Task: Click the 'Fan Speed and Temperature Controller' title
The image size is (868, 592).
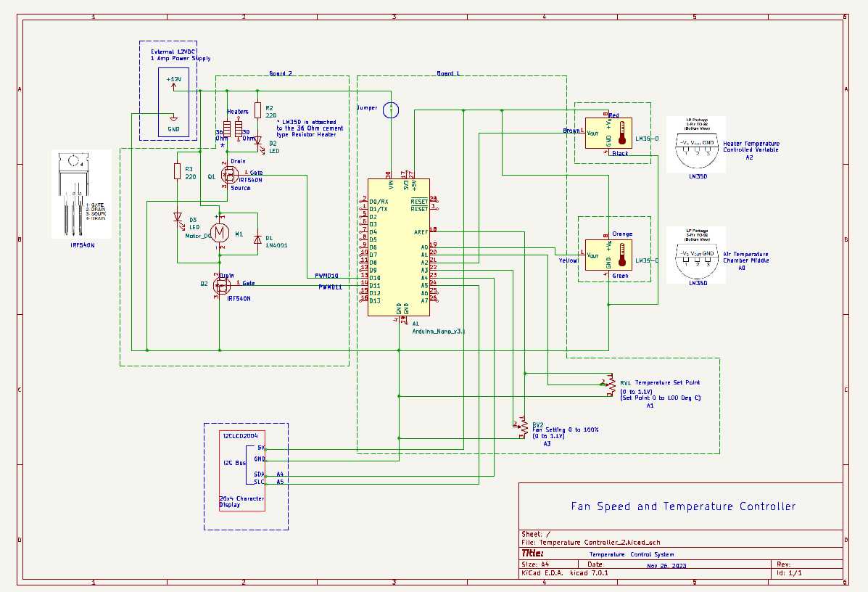Action: point(683,506)
